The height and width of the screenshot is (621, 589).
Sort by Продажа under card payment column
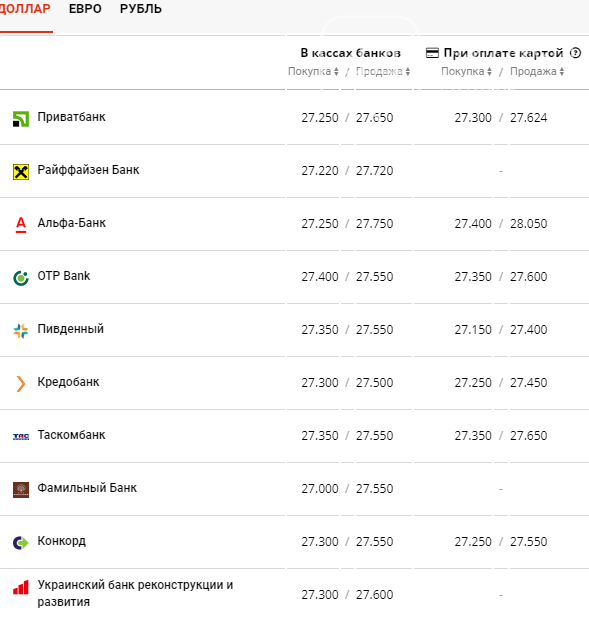point(537,71)
